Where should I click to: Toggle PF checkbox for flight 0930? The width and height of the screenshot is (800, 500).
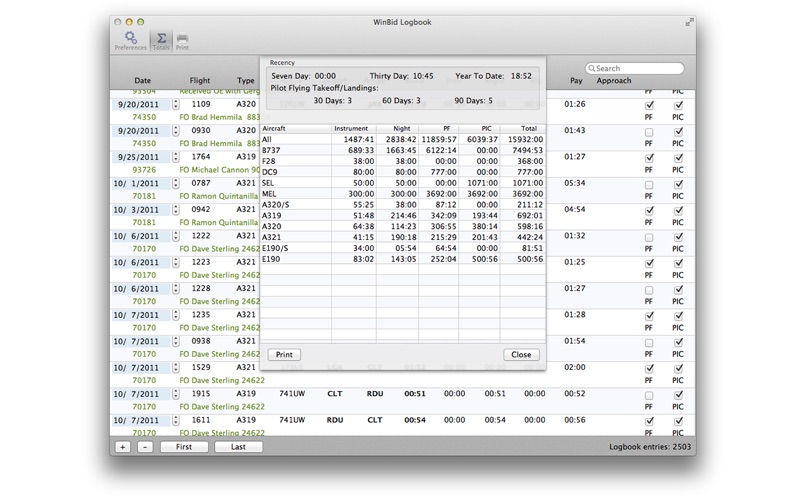(x=649, y=132)
